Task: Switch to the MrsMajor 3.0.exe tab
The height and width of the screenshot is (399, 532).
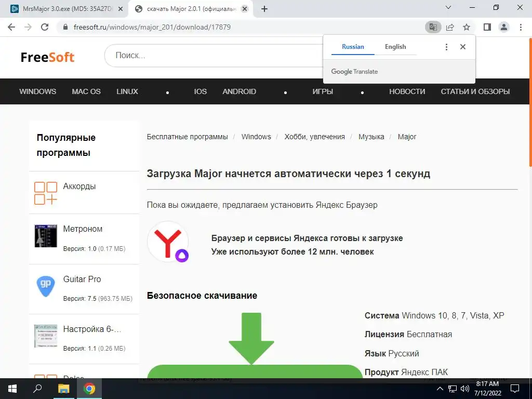Action: coord(67,9)
